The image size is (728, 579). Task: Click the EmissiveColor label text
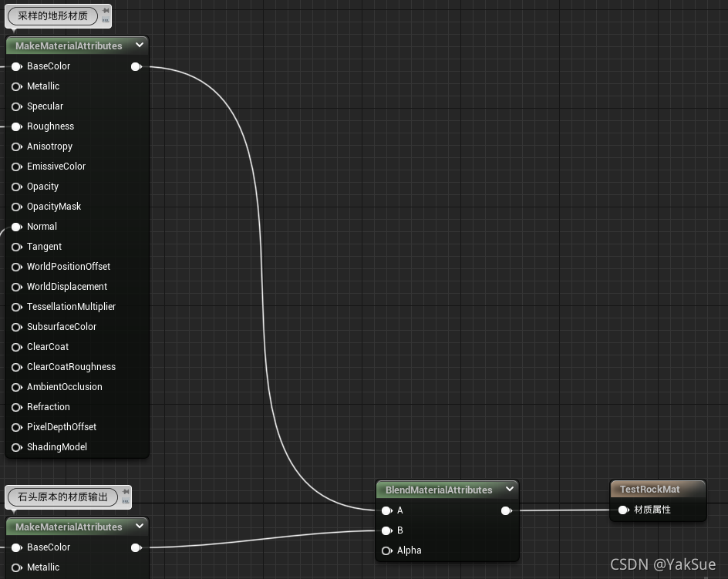point(56,167)
